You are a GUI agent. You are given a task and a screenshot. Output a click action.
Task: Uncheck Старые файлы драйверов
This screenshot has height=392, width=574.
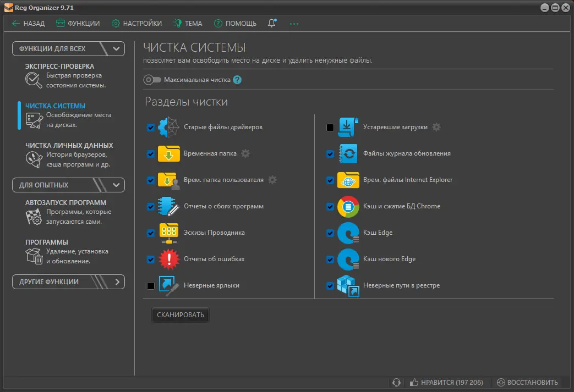[x=151, y=127]
